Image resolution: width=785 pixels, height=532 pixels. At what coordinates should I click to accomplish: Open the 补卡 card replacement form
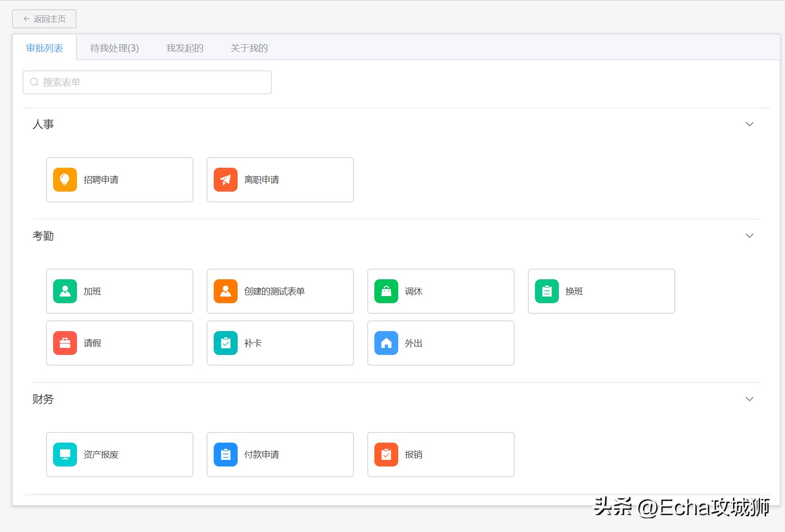coord(280,343)
